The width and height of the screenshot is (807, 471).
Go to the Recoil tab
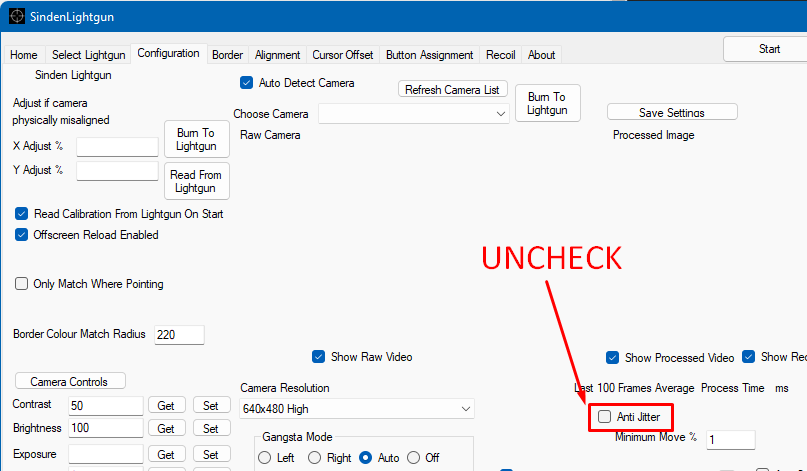tap(500, 55)
